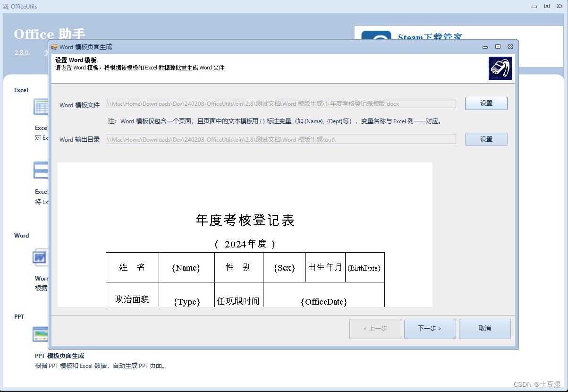Image resolution: width=568 pixels, height=392 pixels.
Task: Click 出生年月 cell in preview table
Action: coord(325,267)
